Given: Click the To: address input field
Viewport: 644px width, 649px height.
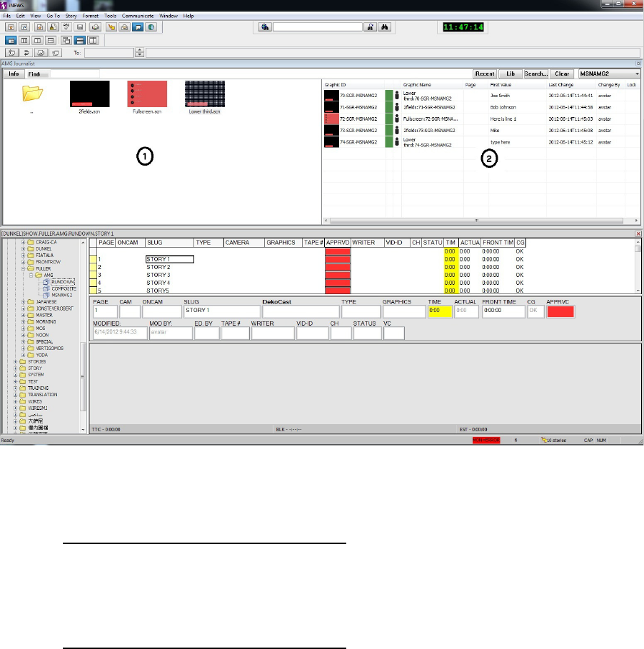Looking at the screenshot, I should 109,53.
